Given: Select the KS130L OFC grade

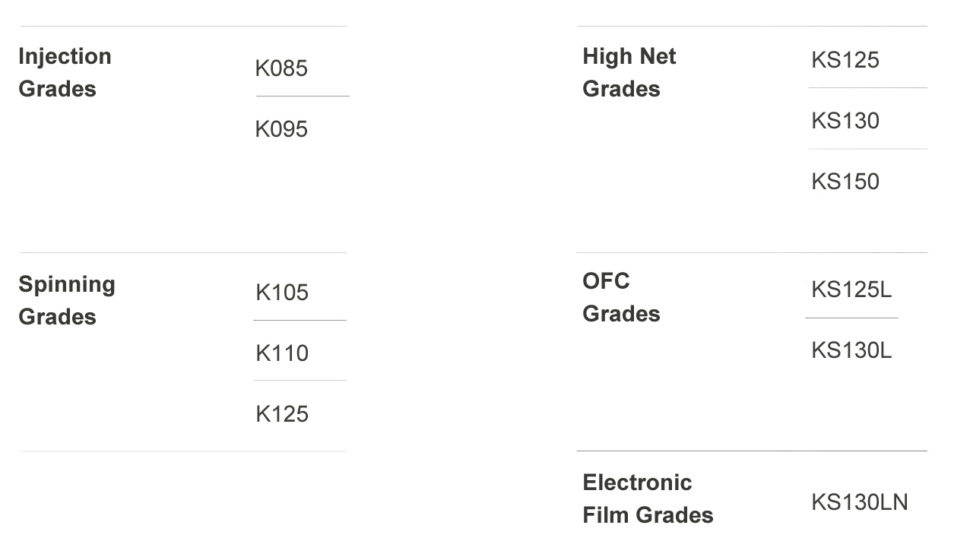Looking at the screenshot, I should pyautogui.click(x=851, y=350).
